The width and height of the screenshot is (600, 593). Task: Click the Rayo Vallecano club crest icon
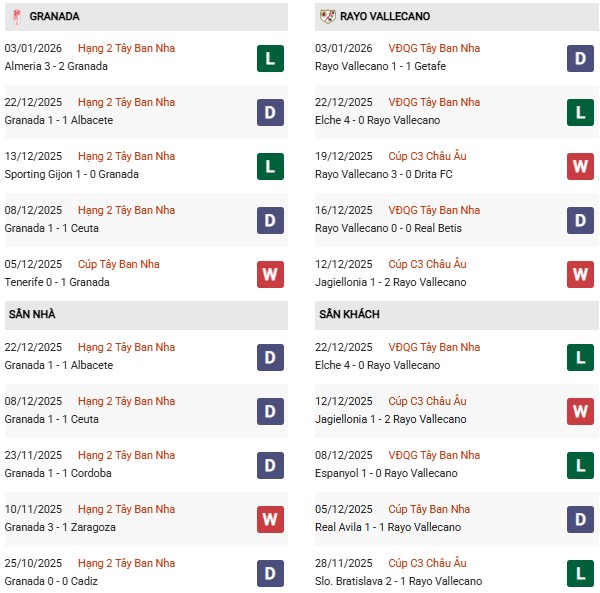coord(327,16)
